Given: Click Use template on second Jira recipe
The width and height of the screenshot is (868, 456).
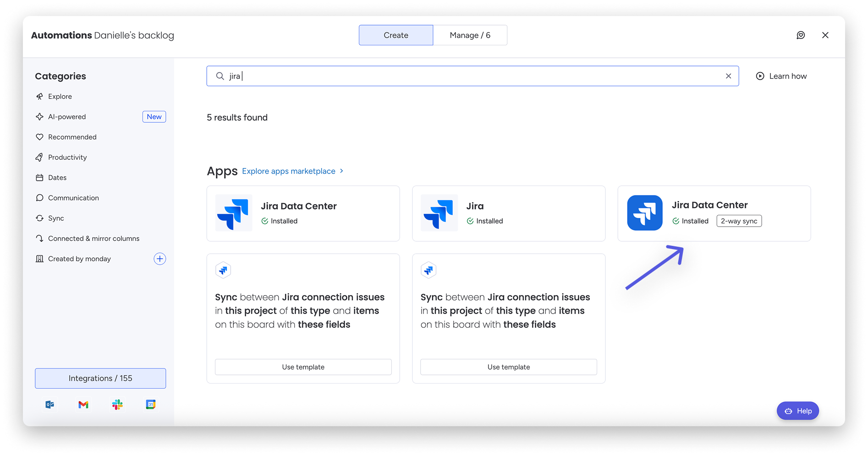Looking at the screenshot, I should (508, 367).
